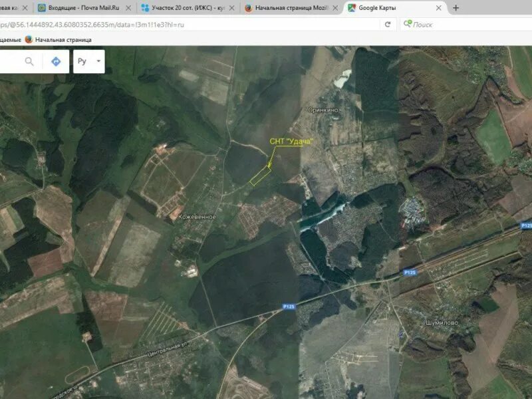Click the Firefox icon in bookmarks bar

[x=29, y=39]
